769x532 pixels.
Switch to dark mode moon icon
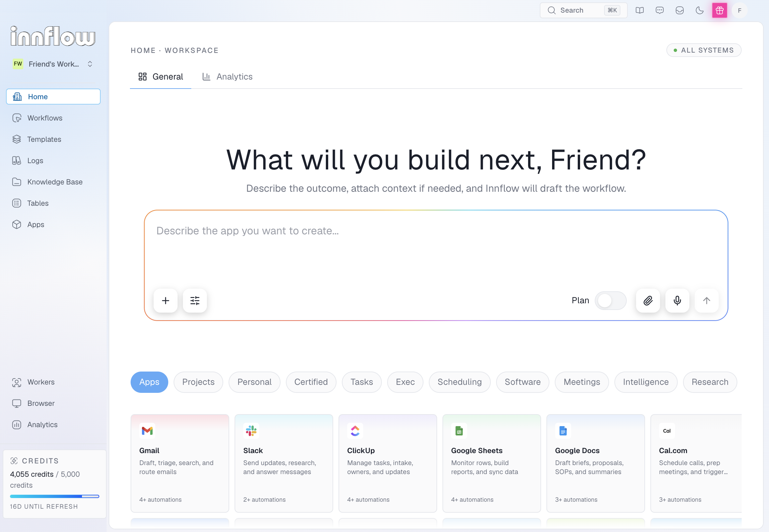[700, 10]
